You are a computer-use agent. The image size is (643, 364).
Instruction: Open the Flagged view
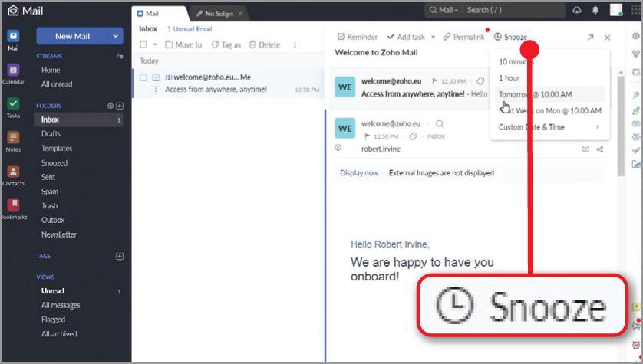(x=53, y=320)
